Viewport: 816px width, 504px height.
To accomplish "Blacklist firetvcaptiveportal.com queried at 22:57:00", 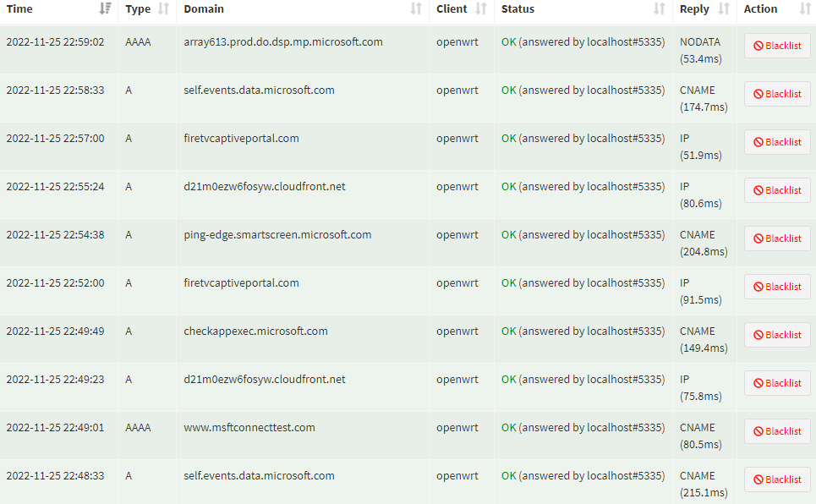I will (x=777, y=142).
